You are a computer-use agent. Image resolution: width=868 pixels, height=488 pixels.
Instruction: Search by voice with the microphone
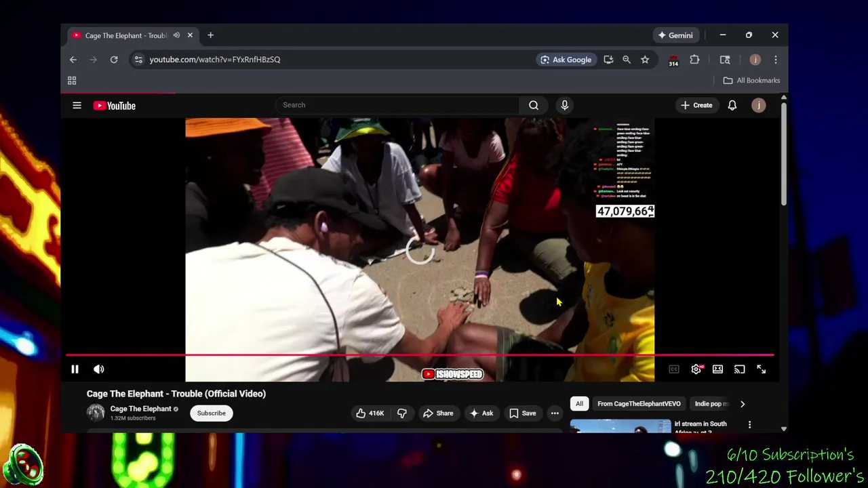coord(564,105)
